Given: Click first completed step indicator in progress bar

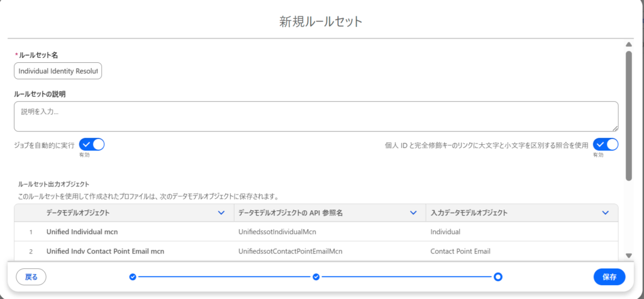Looking at the screenshot, I should (x=133, y=277).
